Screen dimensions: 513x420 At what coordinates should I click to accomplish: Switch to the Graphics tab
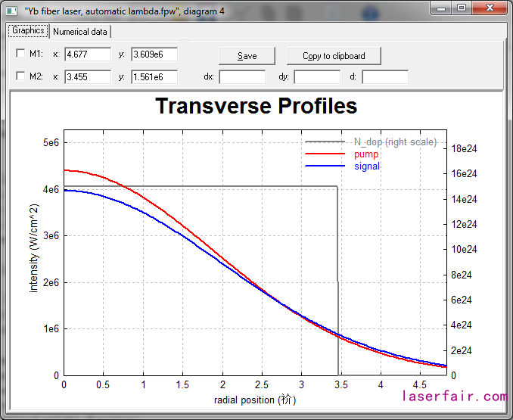coord(28,31)
